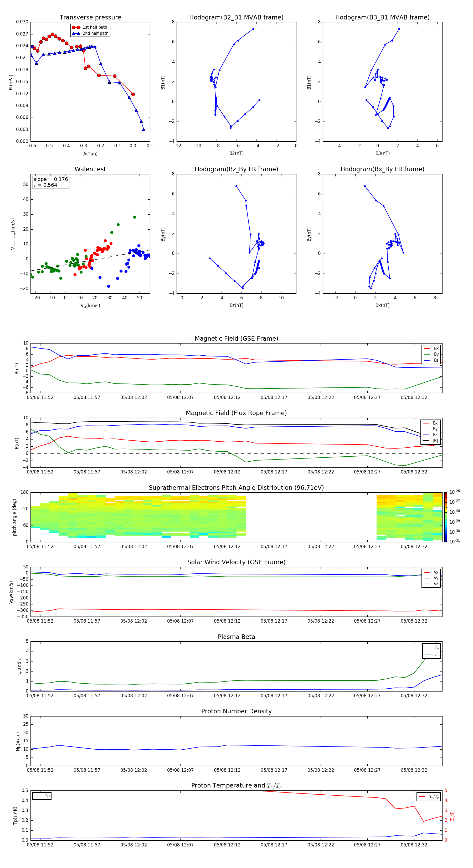The height and width of the screenshot is (868, 473).
Task: Click the pitch angle distribution colorbar
Action: 446,517
